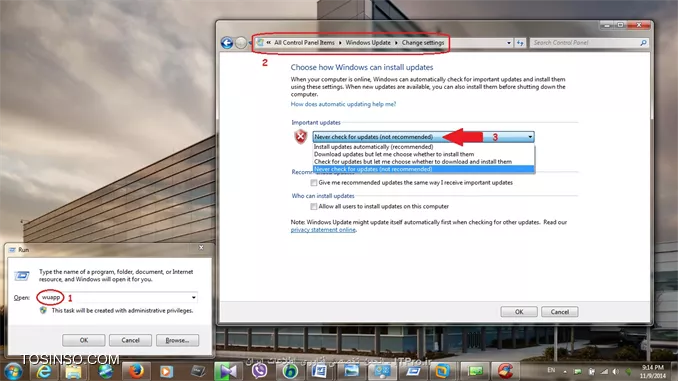Click the globe icon on taskbar

pyautogui.click(x=105, y=371)
